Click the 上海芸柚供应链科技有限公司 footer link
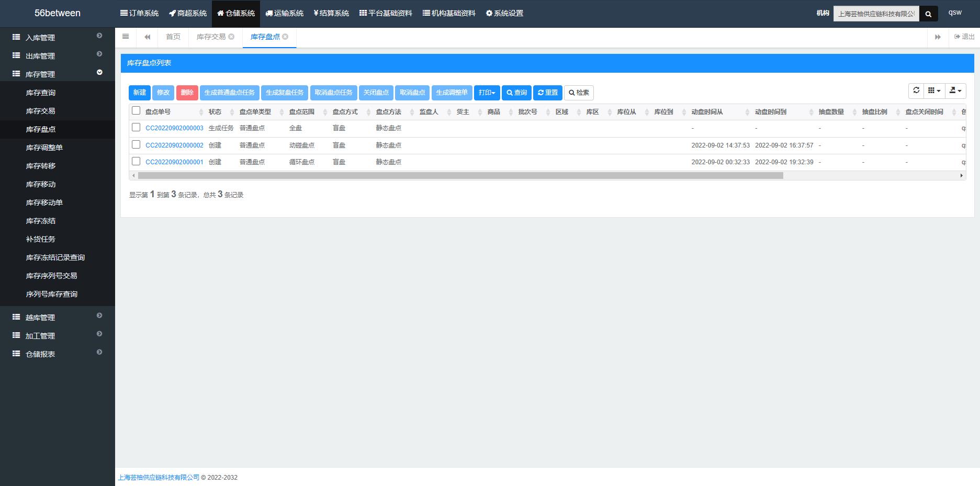This screenshot has width=980, height=486. [x=159, y=478]
